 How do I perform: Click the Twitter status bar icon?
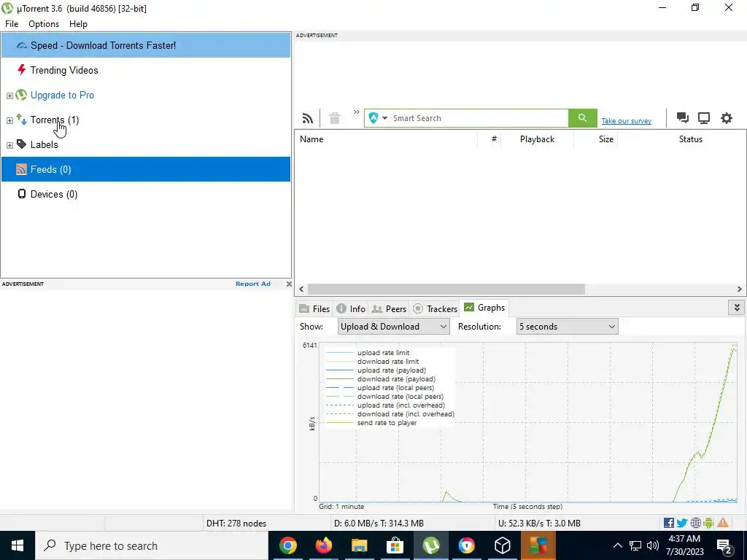click(x=682, y=523)
